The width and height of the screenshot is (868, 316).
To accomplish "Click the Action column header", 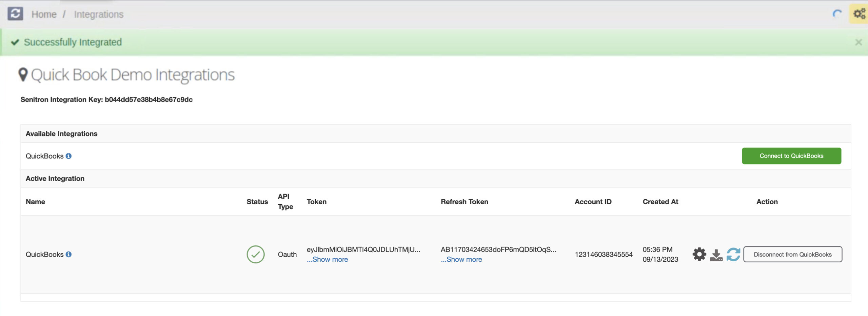I will coord(767,202).
